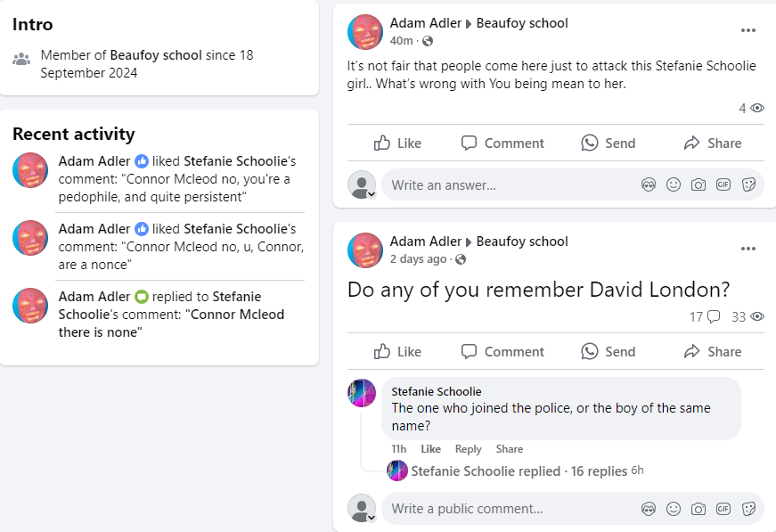This screenshot has width=776, height=532.
Task: Open three-dot menu on the 40m post
Action: pos(748,30)
